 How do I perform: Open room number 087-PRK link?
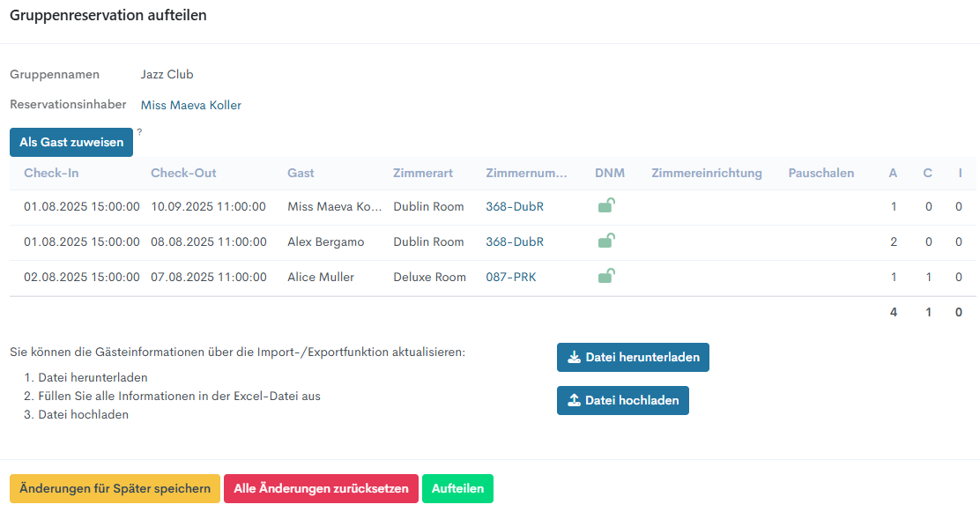click(510, 278)
